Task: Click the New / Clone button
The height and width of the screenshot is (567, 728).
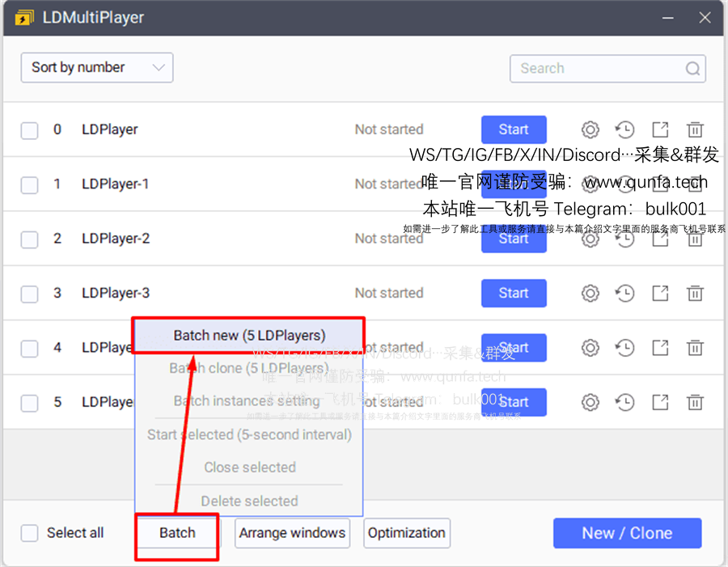Action: 627,533
